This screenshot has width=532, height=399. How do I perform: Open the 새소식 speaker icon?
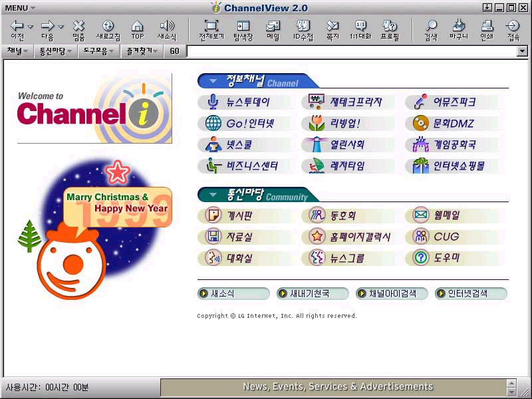167,25
